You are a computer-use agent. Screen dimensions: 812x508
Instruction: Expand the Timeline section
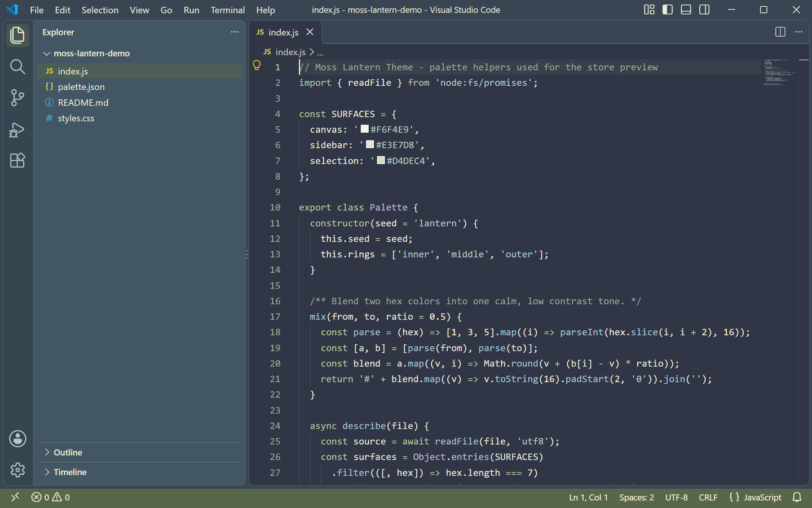(x=47, y=472)
